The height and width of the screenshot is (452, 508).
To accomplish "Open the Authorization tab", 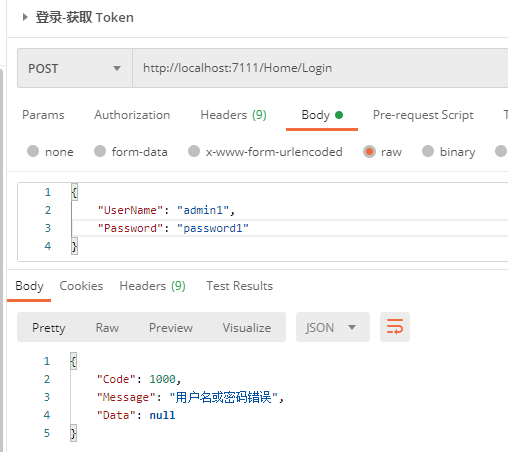I will pos(132,115).
